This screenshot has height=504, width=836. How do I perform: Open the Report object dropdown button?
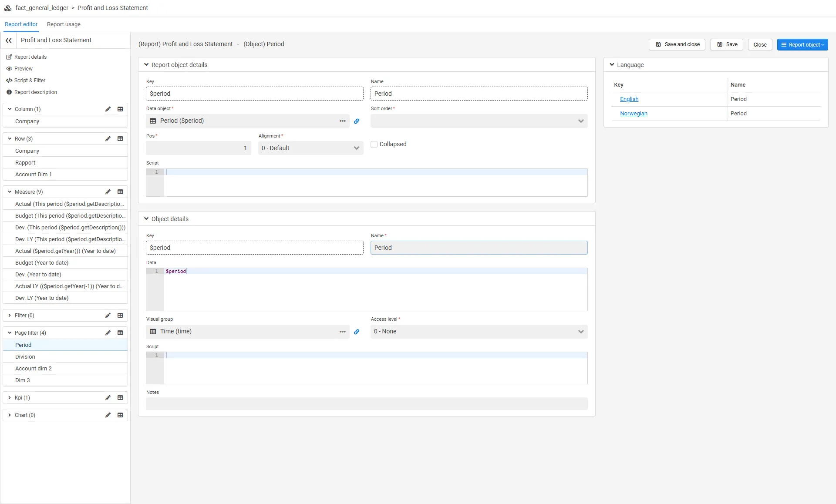click(802, 44)
